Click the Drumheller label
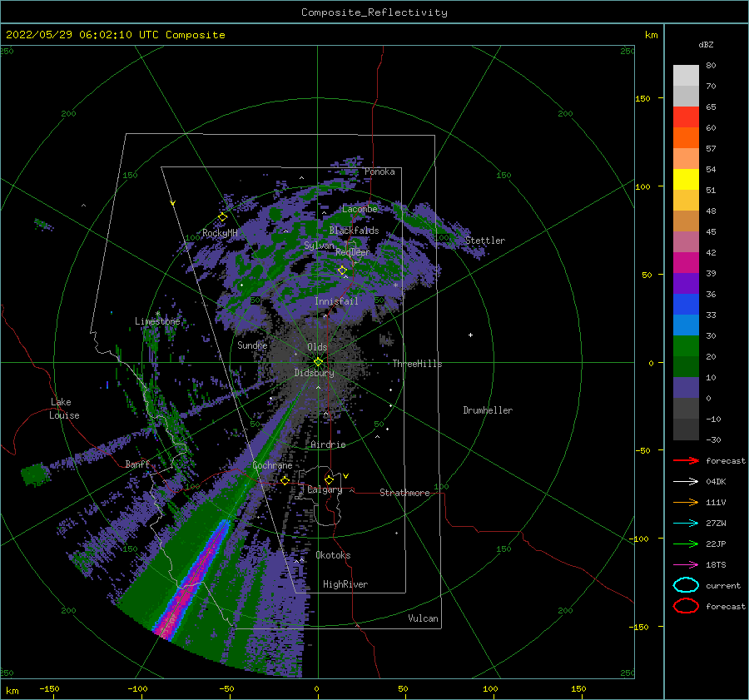This screenshot has height=700, width=749. coord(488,410)
